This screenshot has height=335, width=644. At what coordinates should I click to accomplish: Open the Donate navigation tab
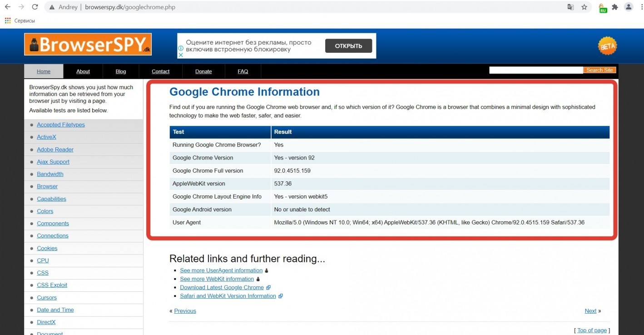(x=203, y=71)
